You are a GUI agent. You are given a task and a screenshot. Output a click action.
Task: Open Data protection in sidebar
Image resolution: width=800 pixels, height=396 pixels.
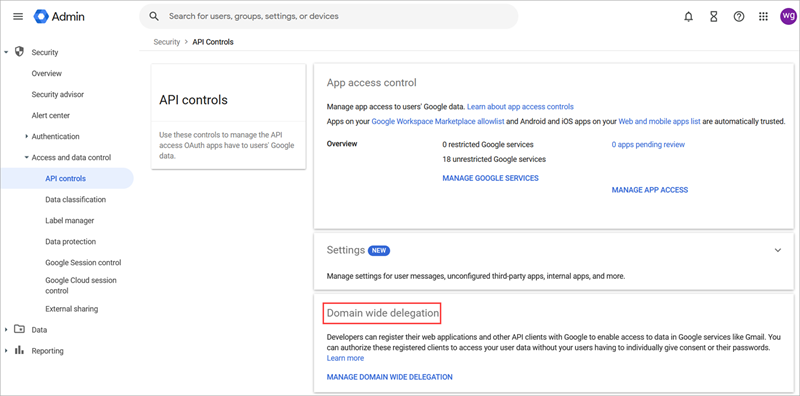[70, 241]
